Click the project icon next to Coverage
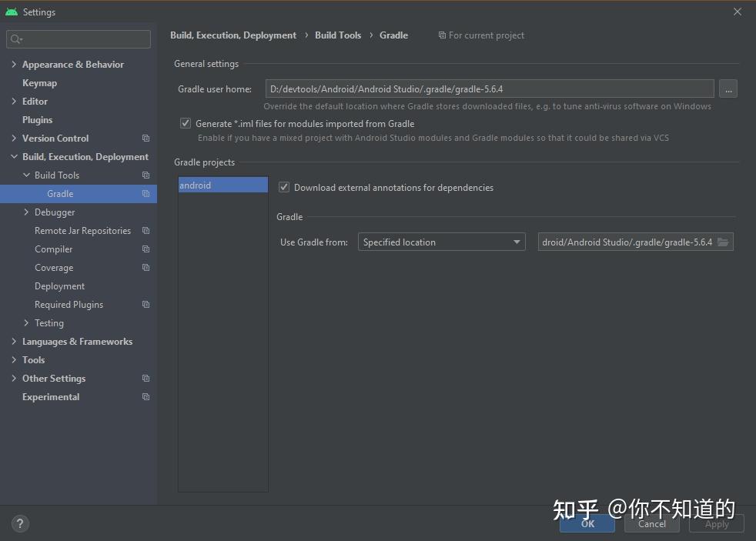This screenshot has height=541, width=756. [146, 267]
